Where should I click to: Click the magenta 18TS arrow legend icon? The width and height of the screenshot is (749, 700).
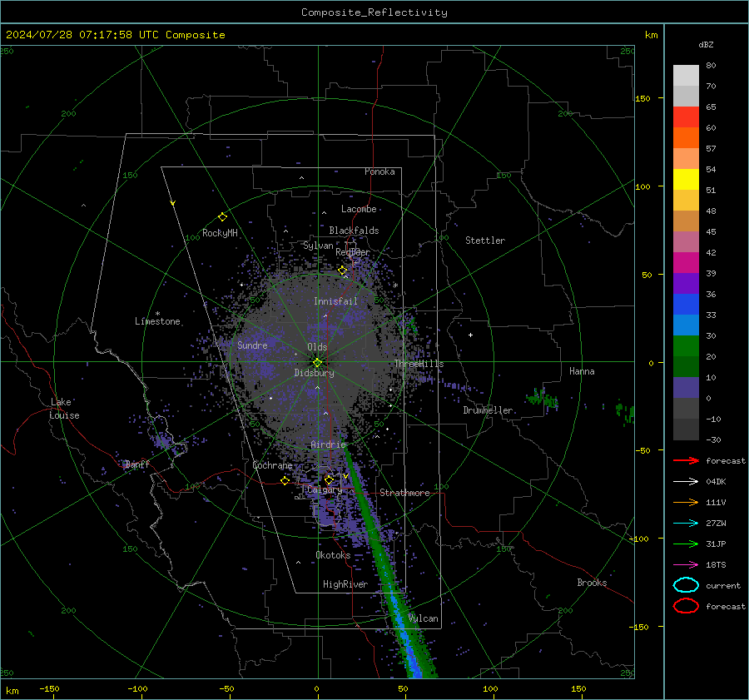(686, 565)
